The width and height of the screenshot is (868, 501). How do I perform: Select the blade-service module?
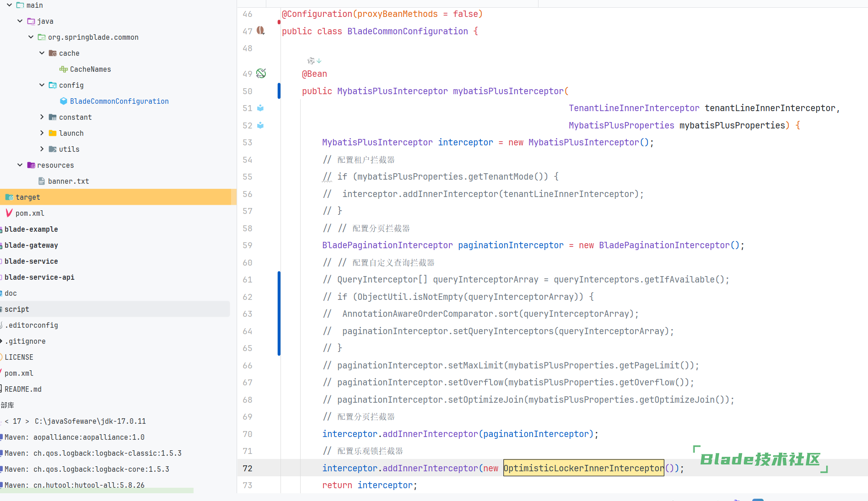click(x=31, y=261)
